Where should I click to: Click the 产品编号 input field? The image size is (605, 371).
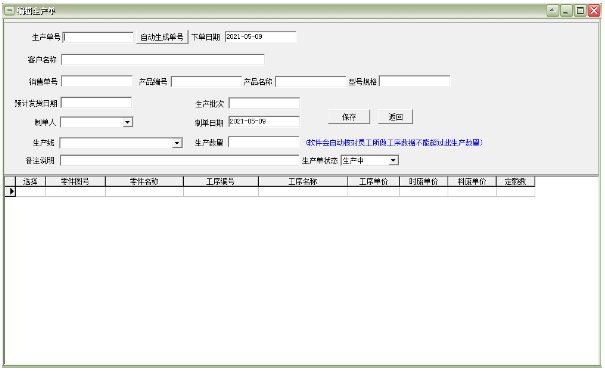coord(206,81)
